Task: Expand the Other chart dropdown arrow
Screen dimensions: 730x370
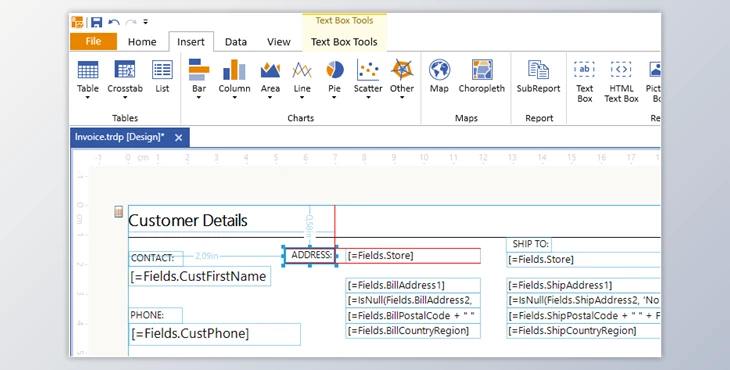Action: pos(402,98)
